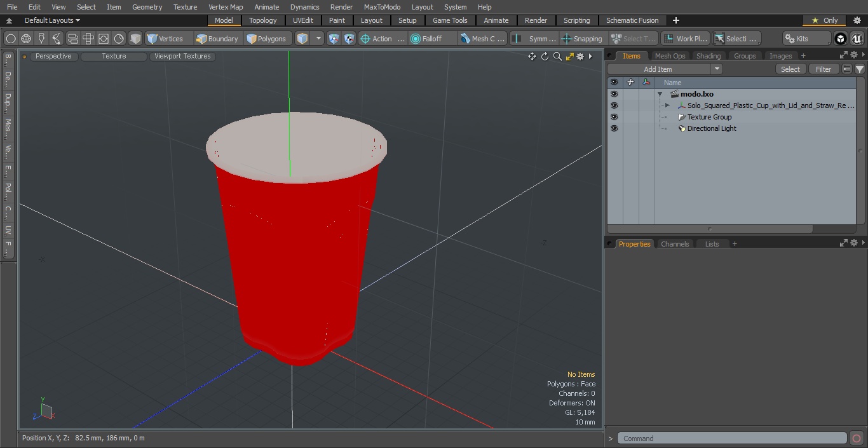Screen dimensions: 868x448
Task: Open the Falloff menu
Action: pos(432,39)
